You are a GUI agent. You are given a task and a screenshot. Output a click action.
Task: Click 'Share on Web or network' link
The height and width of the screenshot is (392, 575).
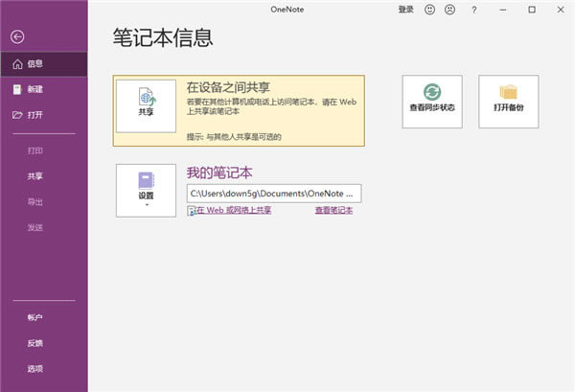coord(235,210)
